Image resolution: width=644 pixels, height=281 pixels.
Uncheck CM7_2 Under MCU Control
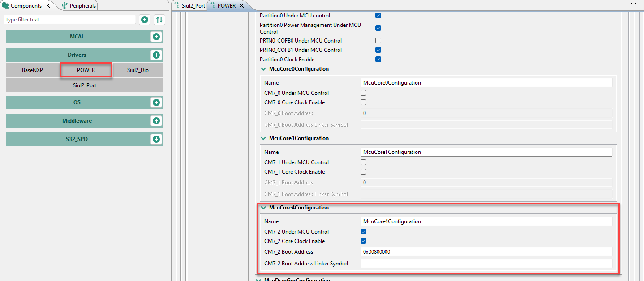(x=364, y=232)
